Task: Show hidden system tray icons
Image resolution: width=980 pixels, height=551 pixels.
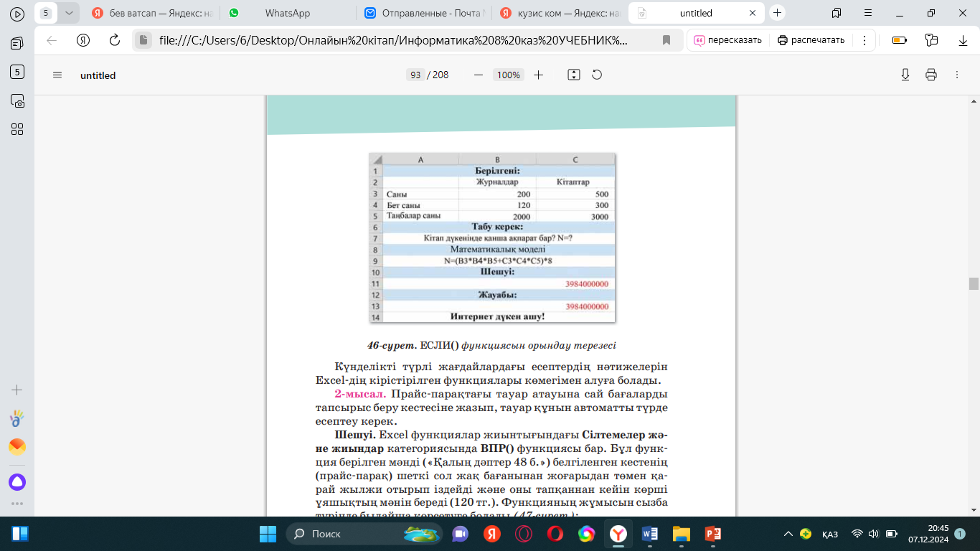Action: pos(788,534)
